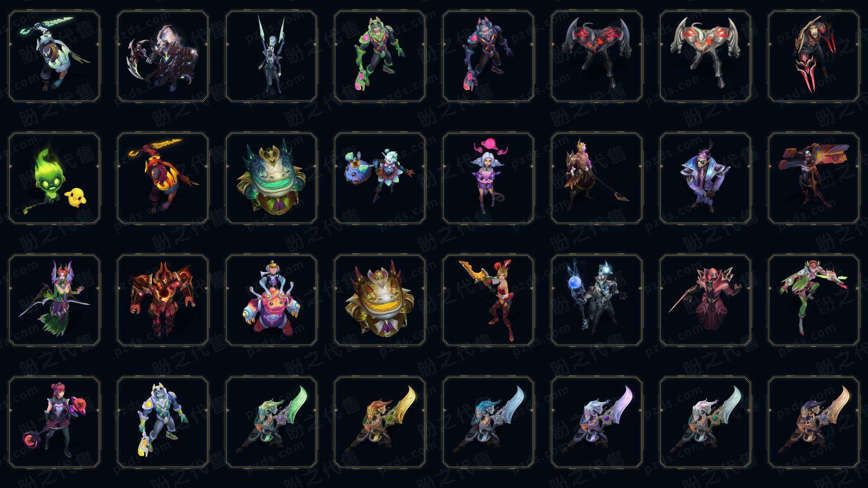Image resolution: width=868 pixels, height=488 pixels.
Task: Open the man in purple suit skin
Action: [x=705, y=178]
